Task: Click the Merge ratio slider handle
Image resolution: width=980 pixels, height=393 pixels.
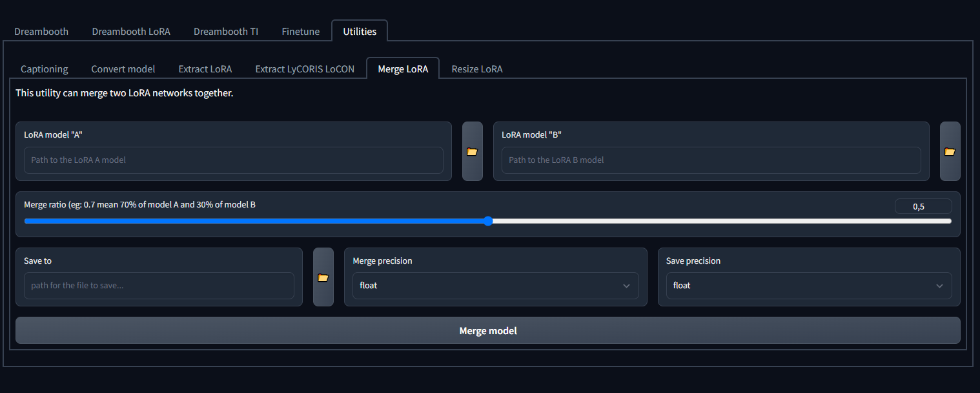Action: click(x=488, y=221)
